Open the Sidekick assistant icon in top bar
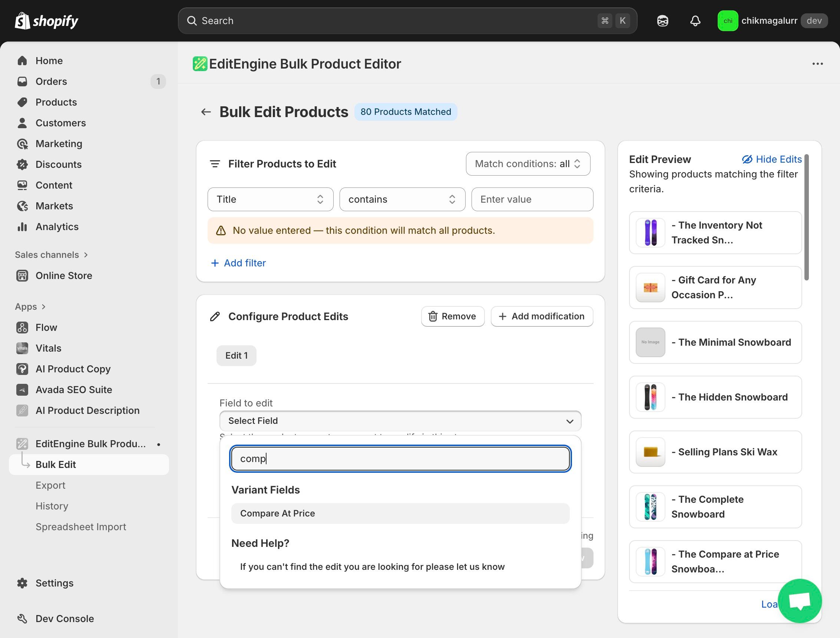The image size is (840, 638). click(662, 20)
